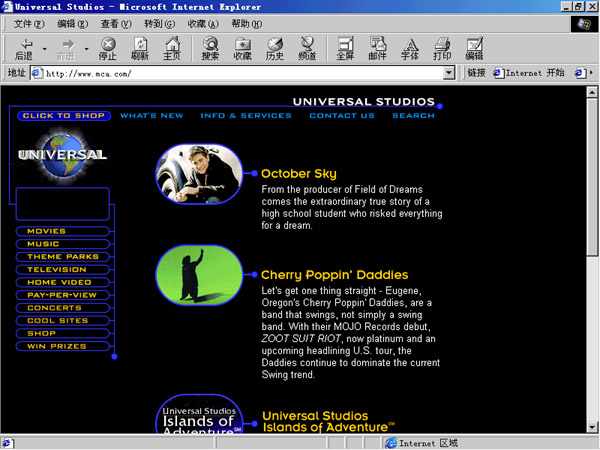Image resolution: width=600 pixels, height=450 pixels.
Task: Select WIN PRIZES in the sidebar
Action: [63, 346]
